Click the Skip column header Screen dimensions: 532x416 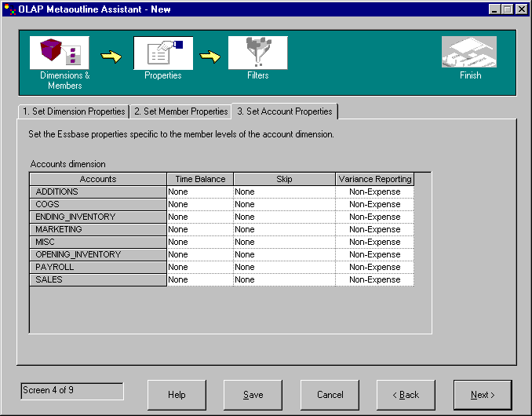pos(284,179)
